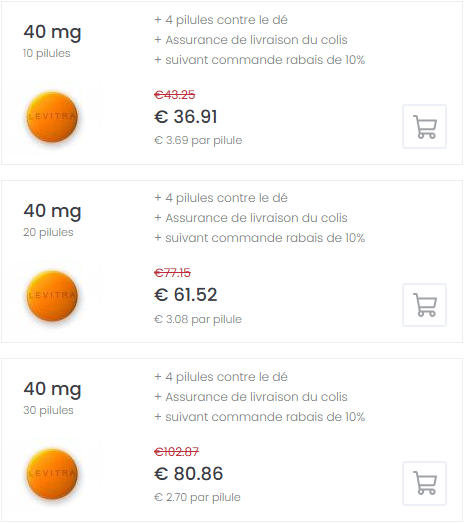Click the 40 mg heading above 30 pilules
This screenshot has width=465, height=524.
click(52, 389)
